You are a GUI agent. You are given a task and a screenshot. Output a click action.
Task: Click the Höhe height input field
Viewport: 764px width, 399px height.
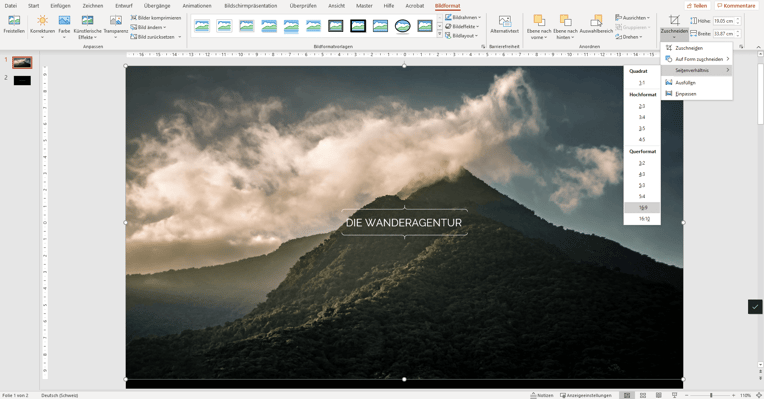point(725,21)
